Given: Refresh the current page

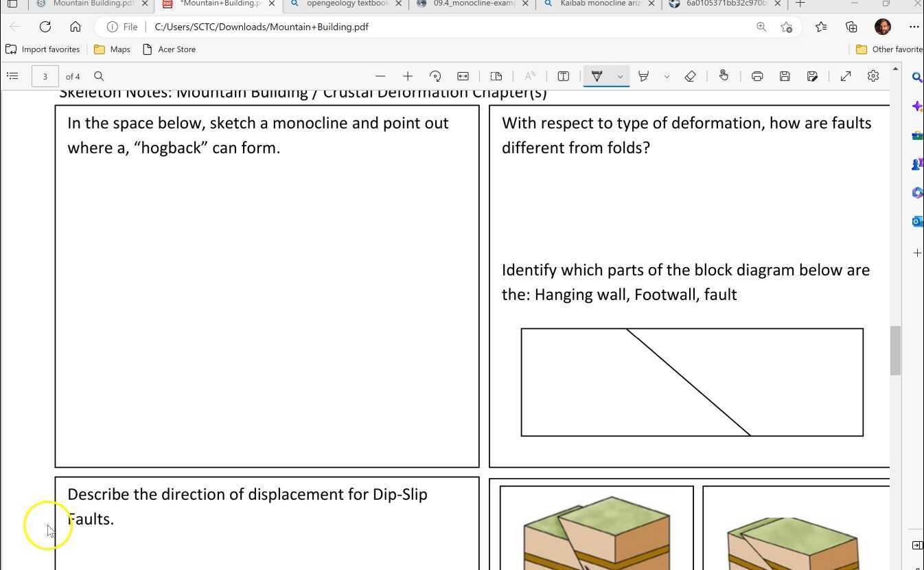Looking at the screenshot, I should click(x=45, y=27).
